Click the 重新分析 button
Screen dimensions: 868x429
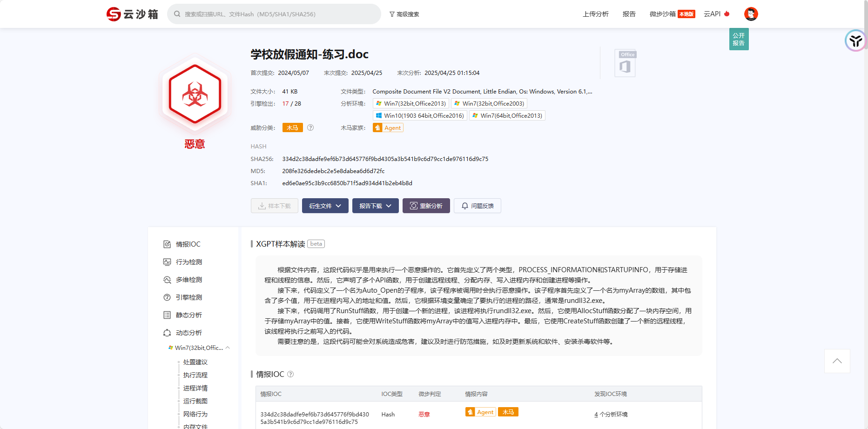(x=426, y=206)
